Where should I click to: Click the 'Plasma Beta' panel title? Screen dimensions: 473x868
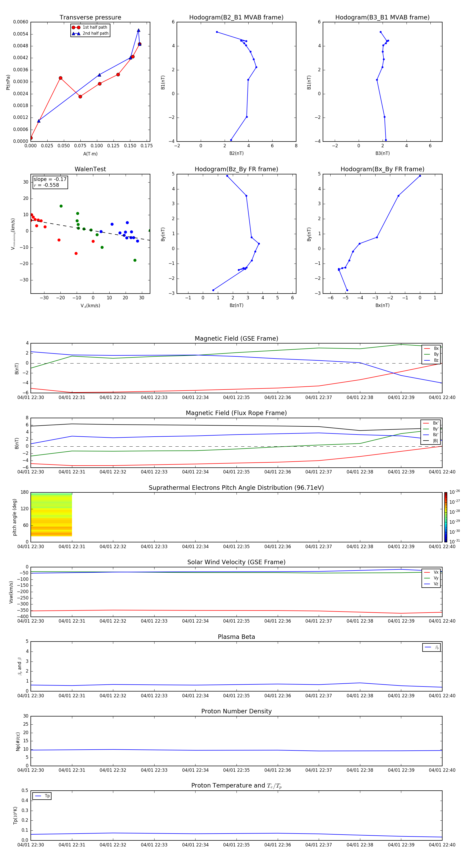[236, 637]
